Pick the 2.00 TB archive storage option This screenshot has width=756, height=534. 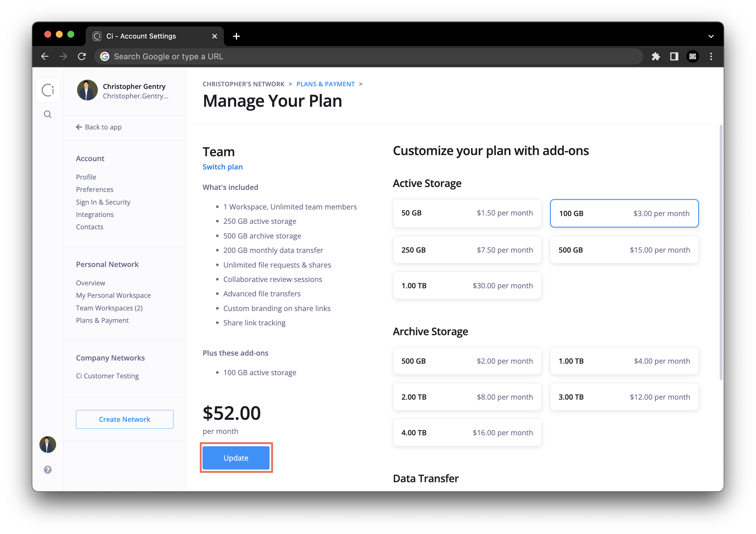467,397
